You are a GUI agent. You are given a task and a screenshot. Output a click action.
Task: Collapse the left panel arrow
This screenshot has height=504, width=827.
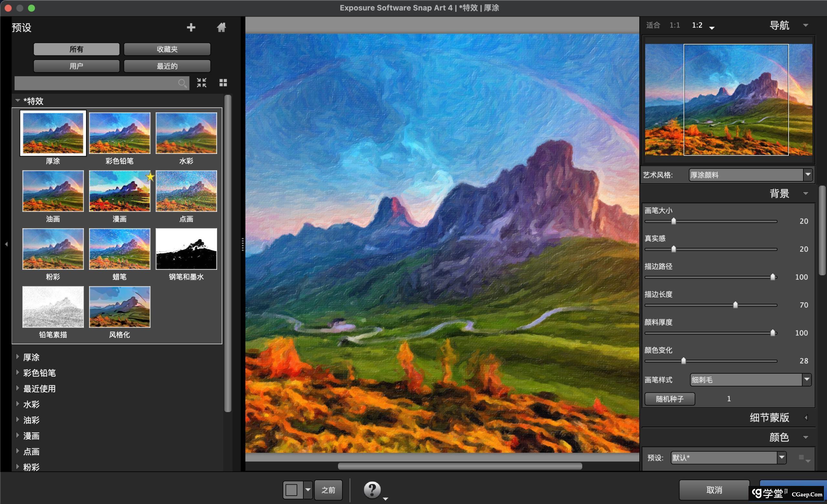(6, 244)
